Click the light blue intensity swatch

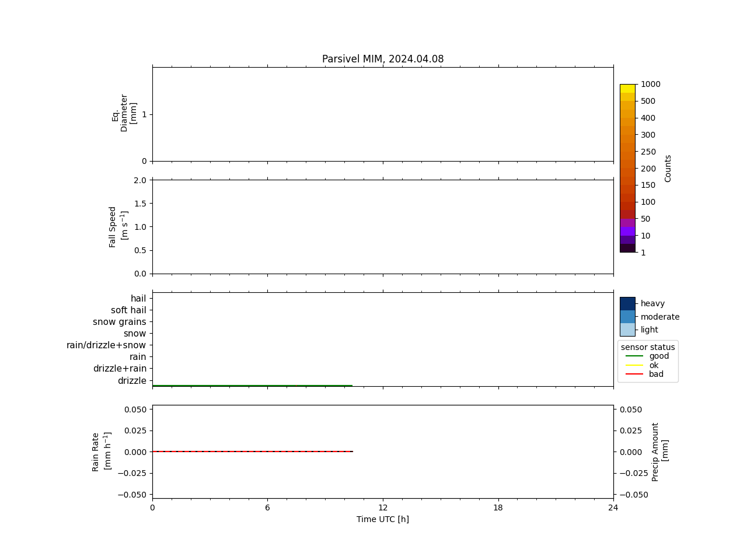tap(627, 330)
